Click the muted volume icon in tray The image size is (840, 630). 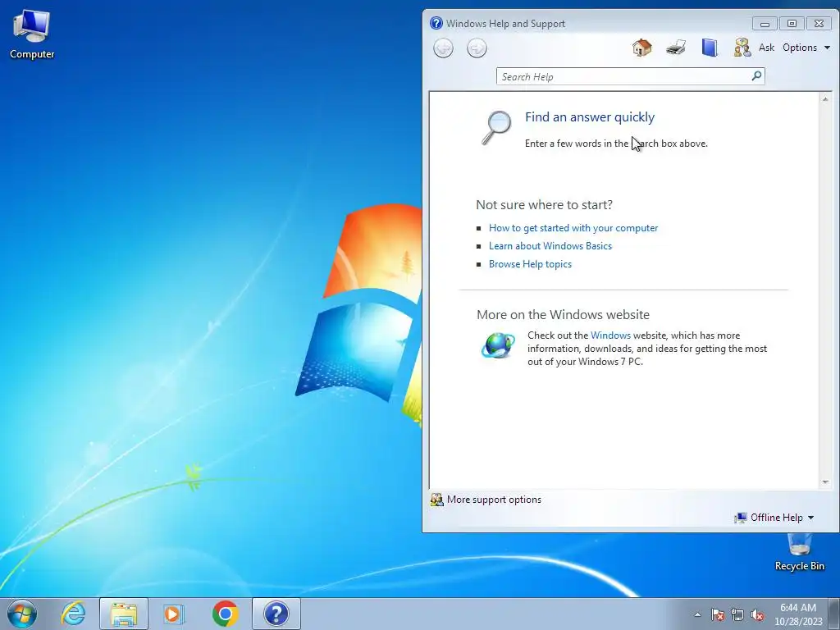point(757,614)
